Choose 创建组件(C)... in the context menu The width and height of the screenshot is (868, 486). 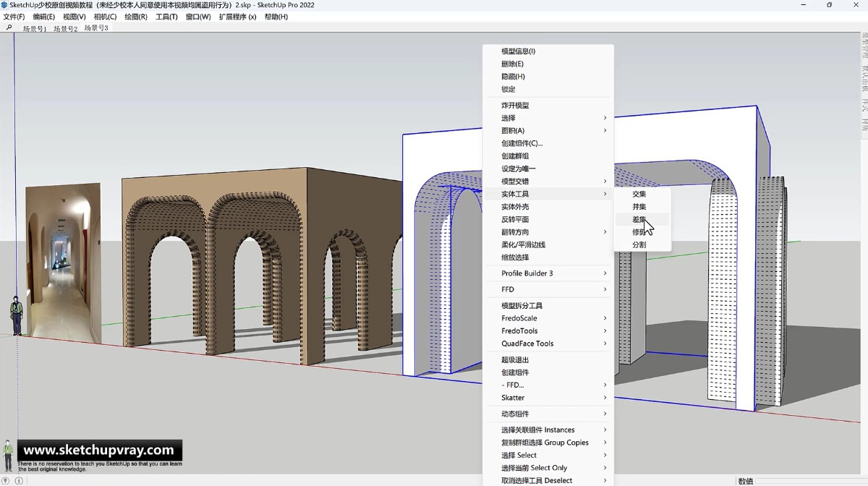tap(548, 143)
